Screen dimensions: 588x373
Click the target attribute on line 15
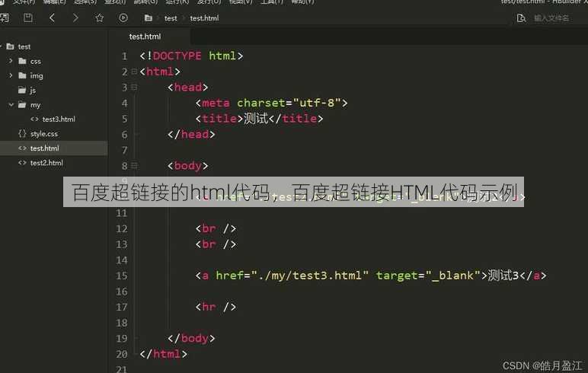pyautogui.click(x=397, y=276)
